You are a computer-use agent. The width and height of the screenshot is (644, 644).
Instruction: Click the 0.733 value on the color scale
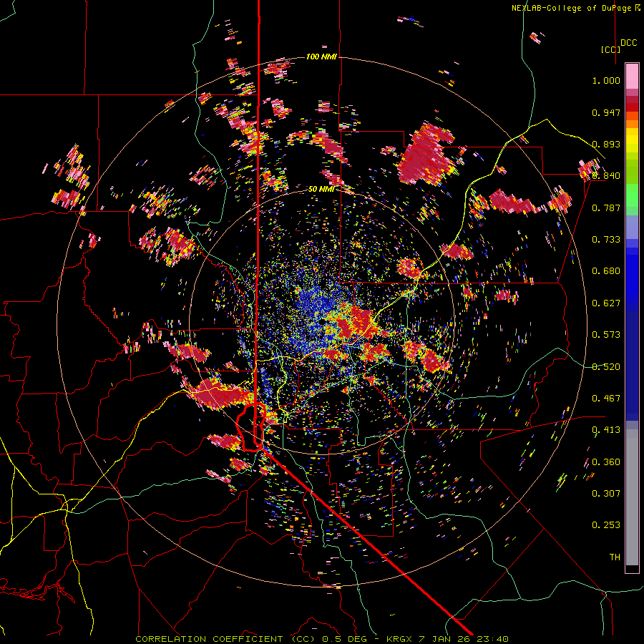click(606, 240)
